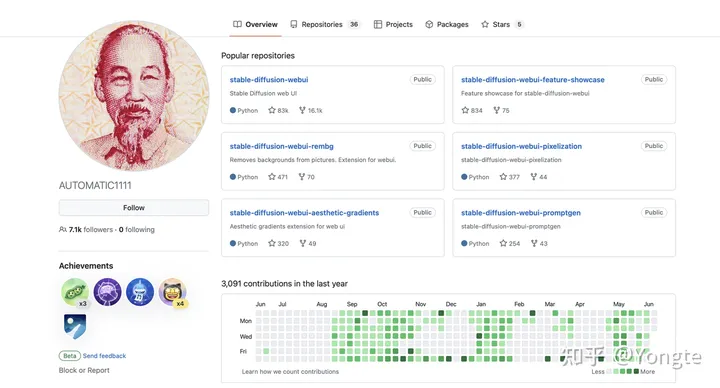The height and width of the screenshot is (388, 720).
Task: Select Block or Report link
Action: tap(84, 370)
